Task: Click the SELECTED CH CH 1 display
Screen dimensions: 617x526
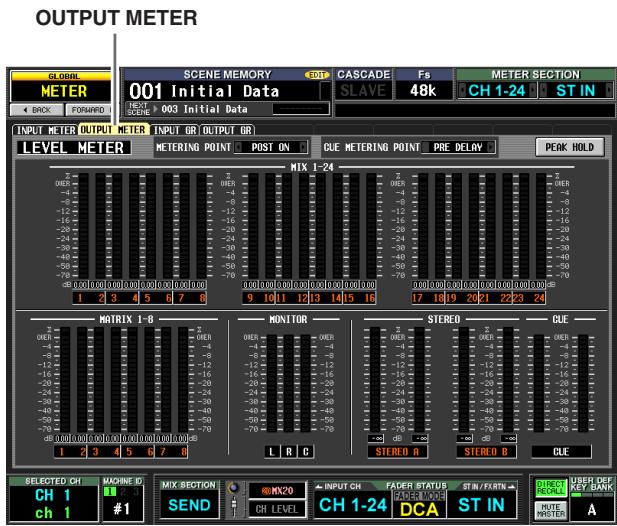Action: coord(54,504)
